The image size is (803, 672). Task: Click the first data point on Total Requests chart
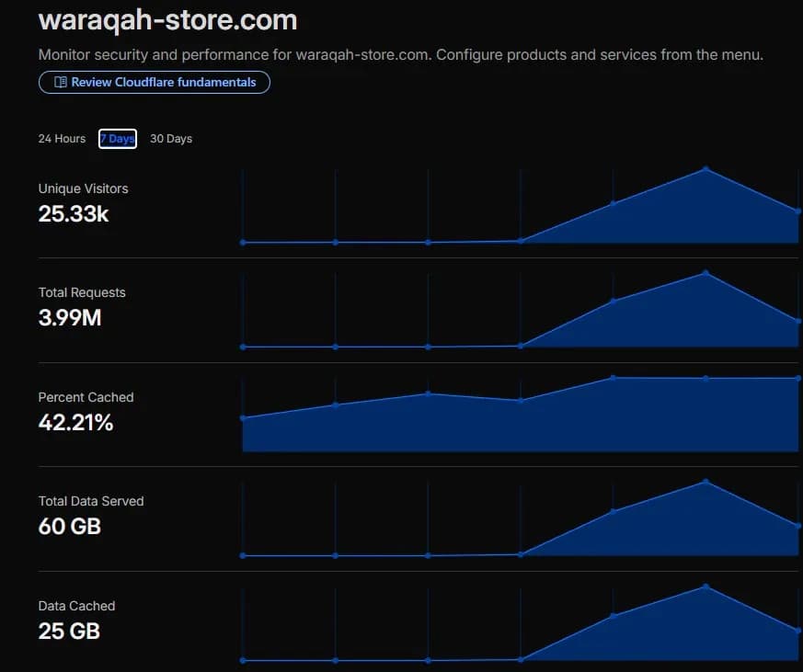243,347
